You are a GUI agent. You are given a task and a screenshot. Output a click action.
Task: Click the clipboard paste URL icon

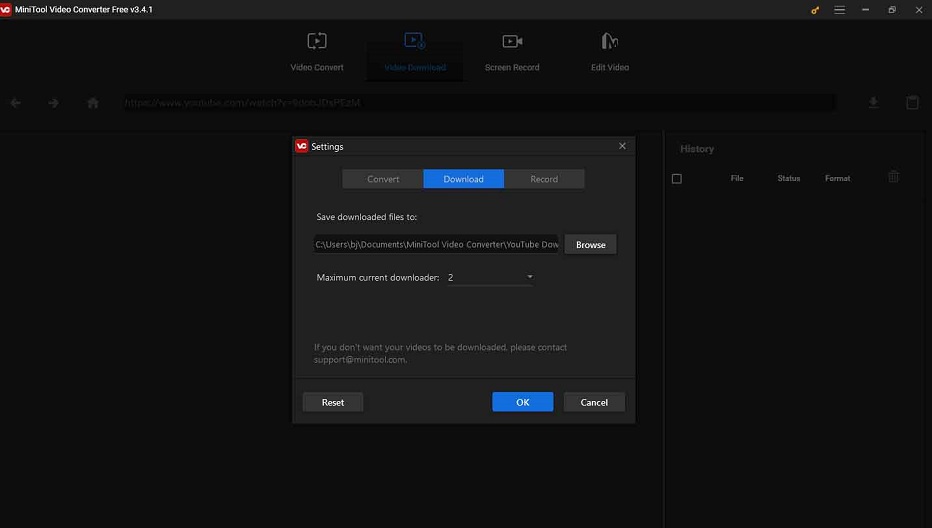click(912, 102)
